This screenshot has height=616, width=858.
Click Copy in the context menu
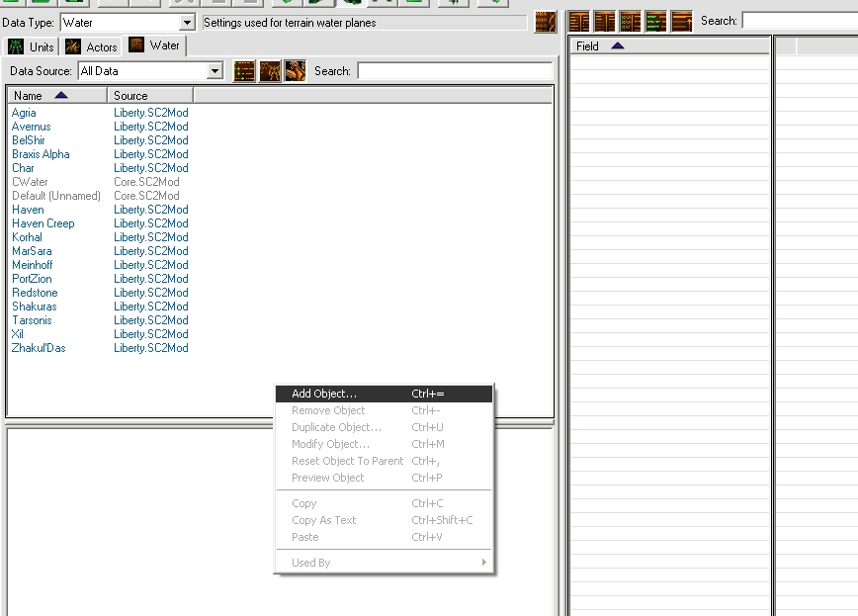(384, 503)
